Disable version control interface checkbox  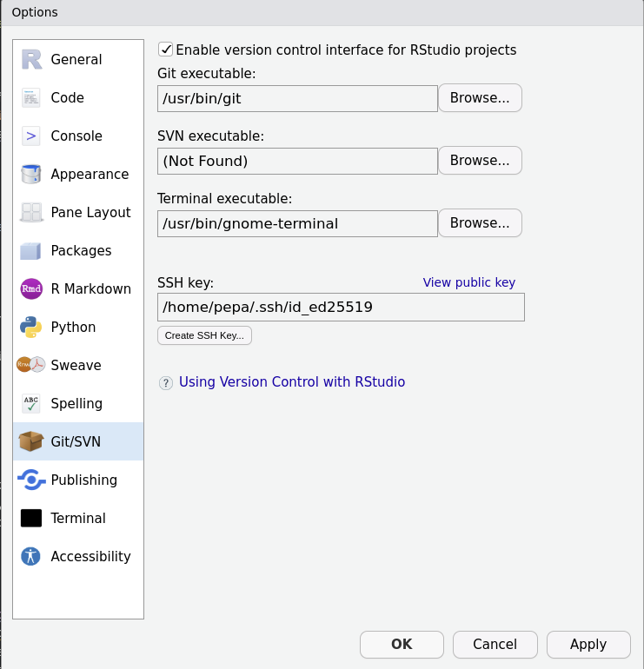166,50
